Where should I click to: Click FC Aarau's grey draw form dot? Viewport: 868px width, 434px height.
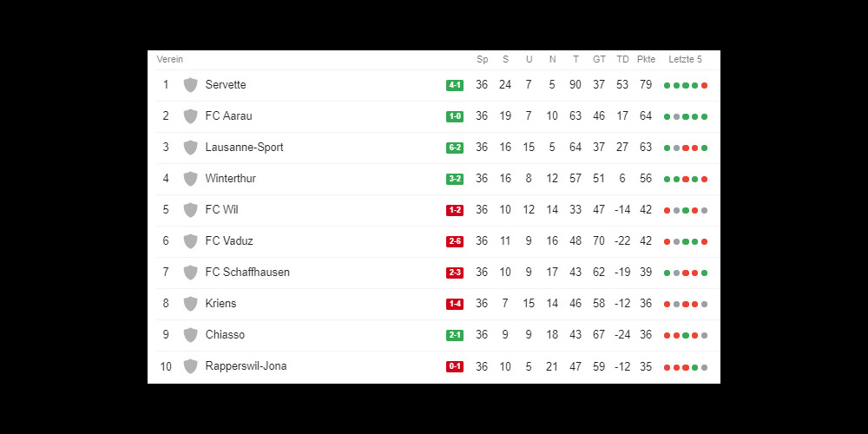coord(676,117)
